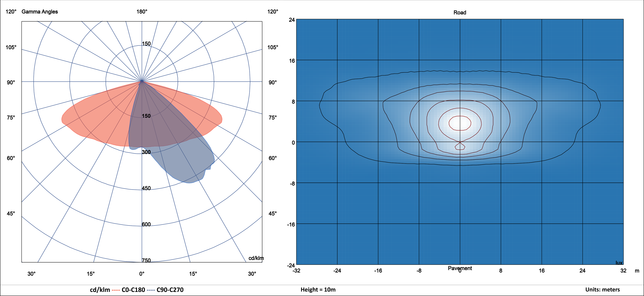Click the 180° label atop the polar plot
Image resolution: width=644 pixels, height=296 pixels.
(142, 11)
